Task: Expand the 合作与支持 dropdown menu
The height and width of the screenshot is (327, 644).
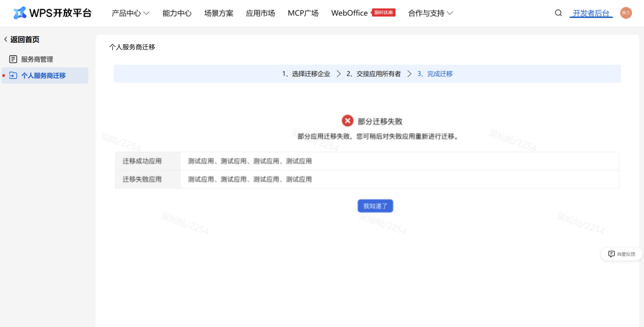Action: (430, 13)
